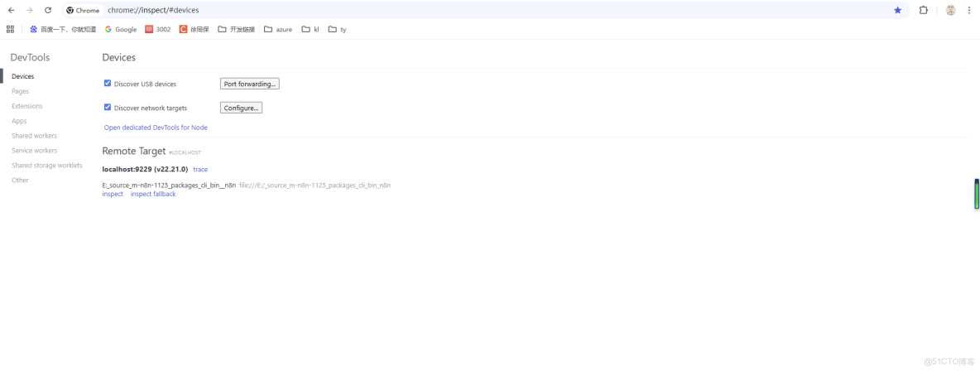Viewport: 980px width, 371px height.
Task: Select Other in the sidebar
Action: [x=20, y=181]
